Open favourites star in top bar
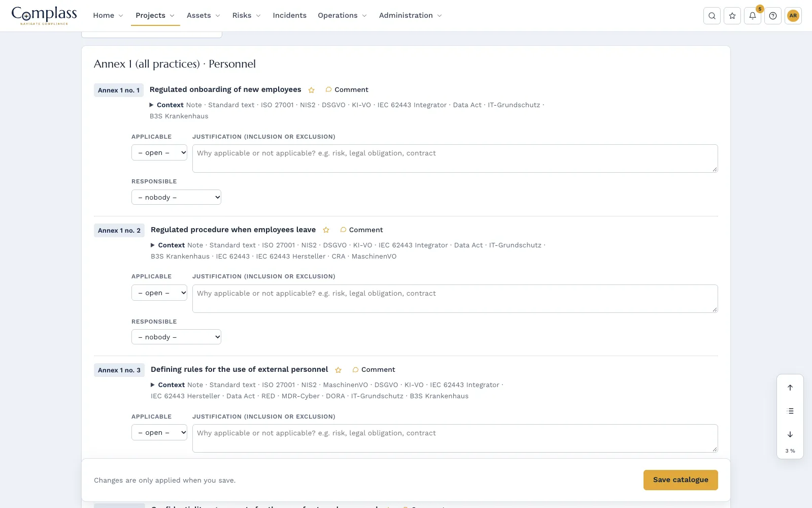The image size is (812, 508). (732, 16)
